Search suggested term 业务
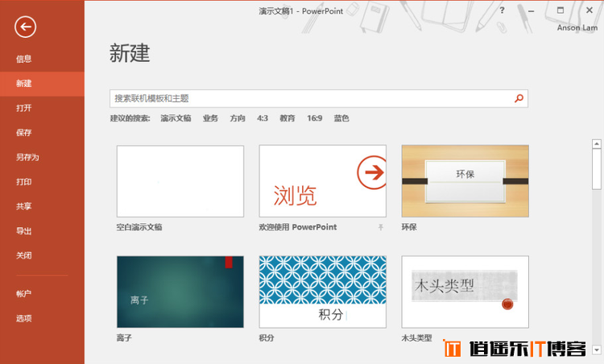Image resolution: width=604 pixels, height=364 pixels. pos(210,118)
